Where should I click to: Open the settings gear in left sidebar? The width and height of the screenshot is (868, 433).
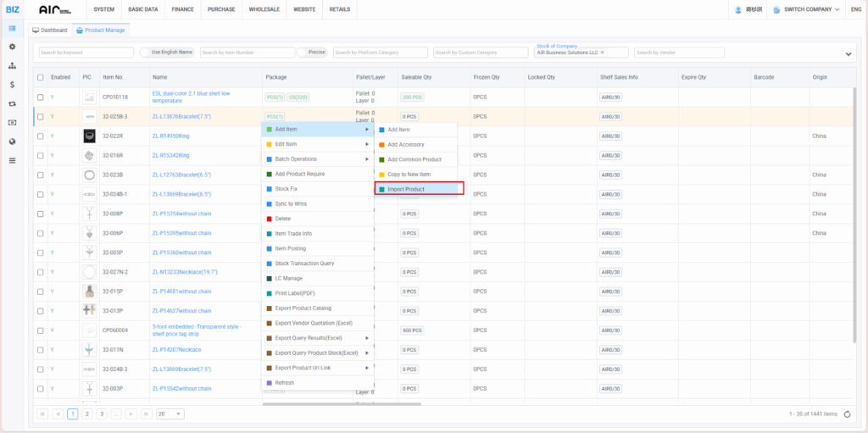12,47
